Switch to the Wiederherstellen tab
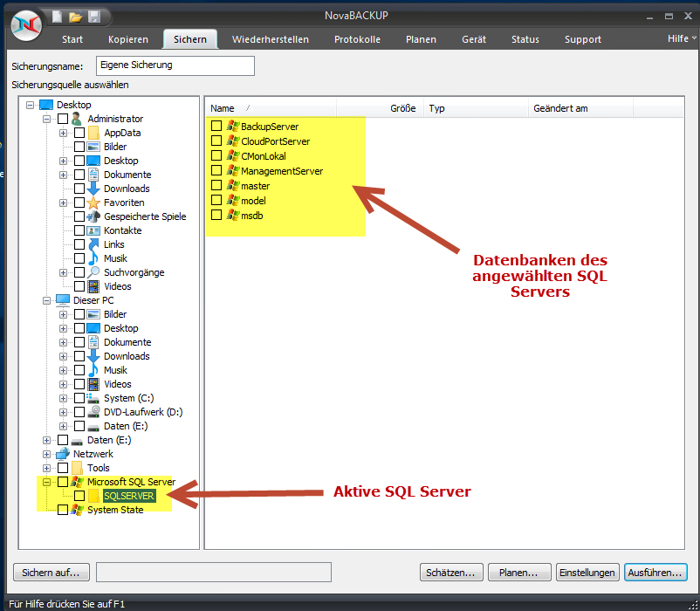The image size is (700, 611). pyautogui.click(x=271, y=39)
